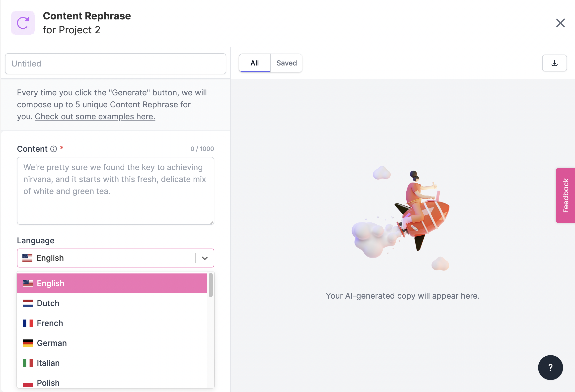This screenshot has width=575, height=392.
Task: Click the download icon button
Action: (554, 63)
